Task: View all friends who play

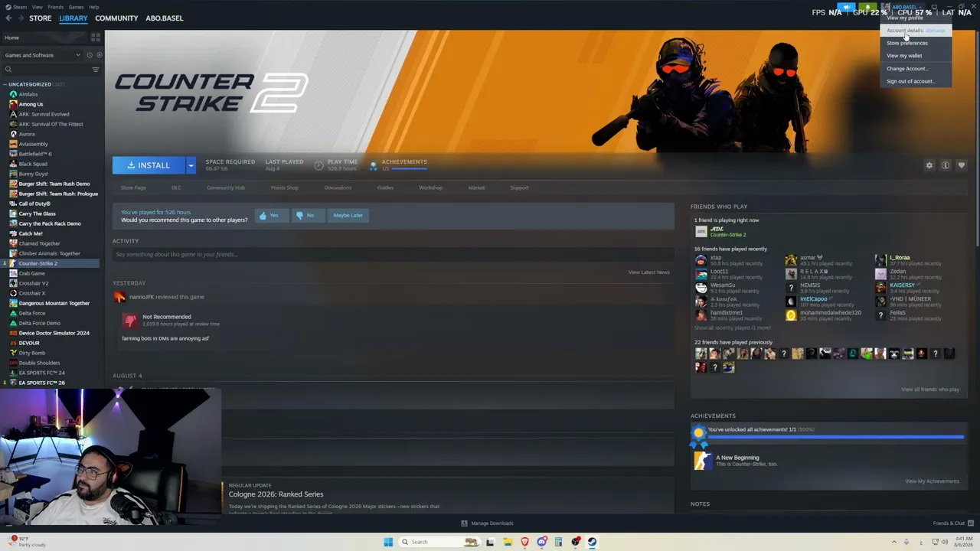Action: (x=930, y=390)
